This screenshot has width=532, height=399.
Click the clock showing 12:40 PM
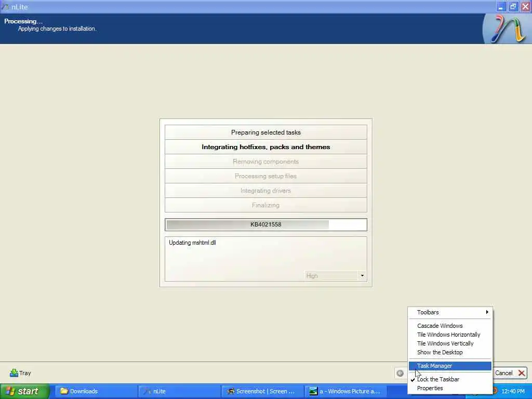[513, 391]
